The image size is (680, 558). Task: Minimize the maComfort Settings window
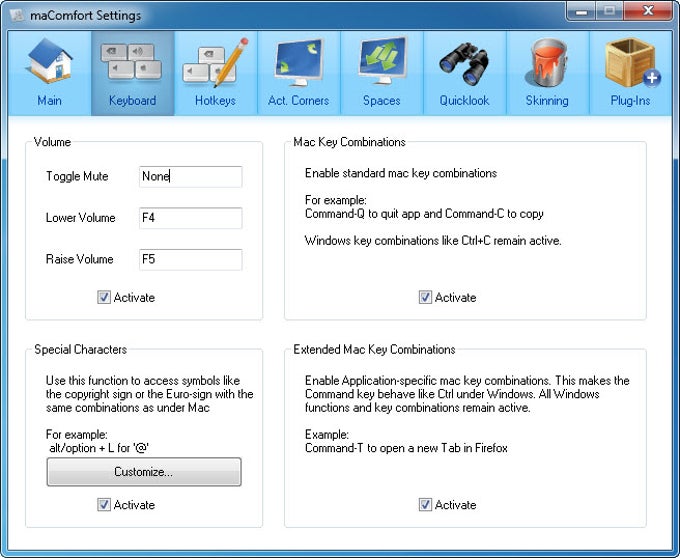click(581, 12)
